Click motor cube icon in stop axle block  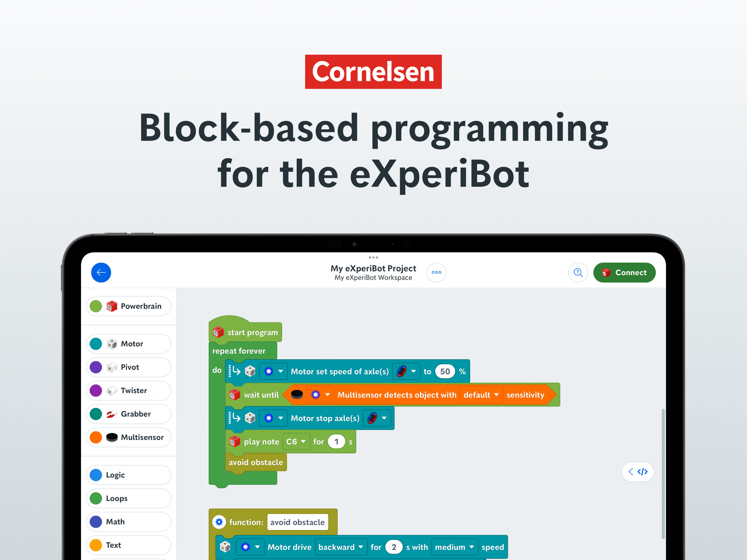click(250, 418)
